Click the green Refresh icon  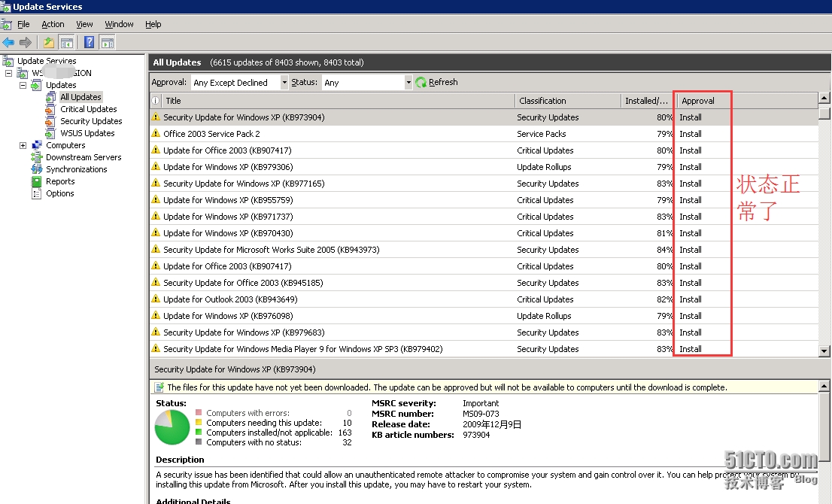point(421,82)
